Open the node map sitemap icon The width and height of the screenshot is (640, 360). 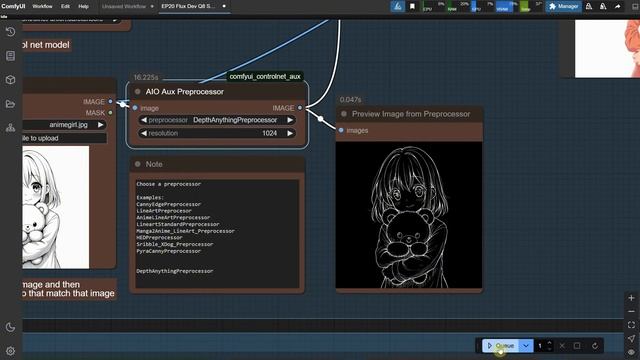(x=11, y=128)
